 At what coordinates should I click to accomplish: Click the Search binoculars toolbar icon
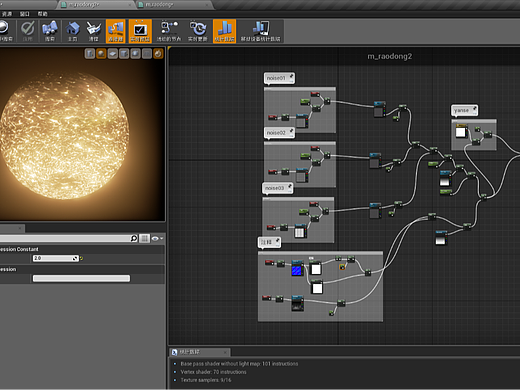click(x=49, y=31)
